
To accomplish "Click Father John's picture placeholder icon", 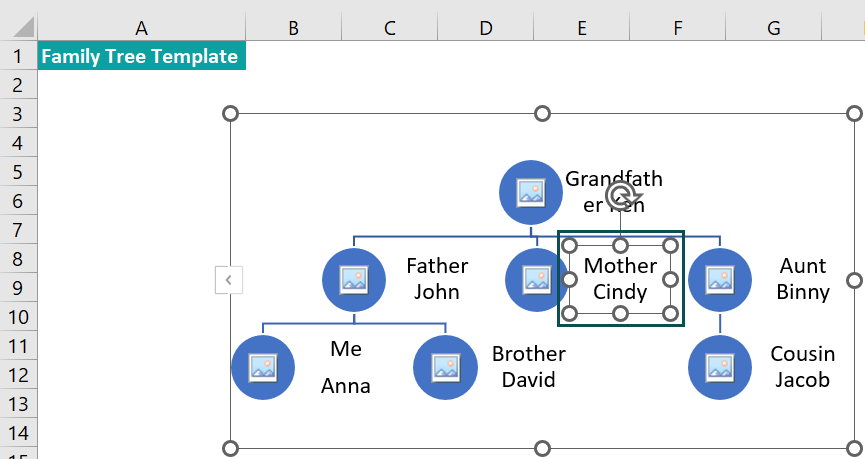I will pos(354,280).
